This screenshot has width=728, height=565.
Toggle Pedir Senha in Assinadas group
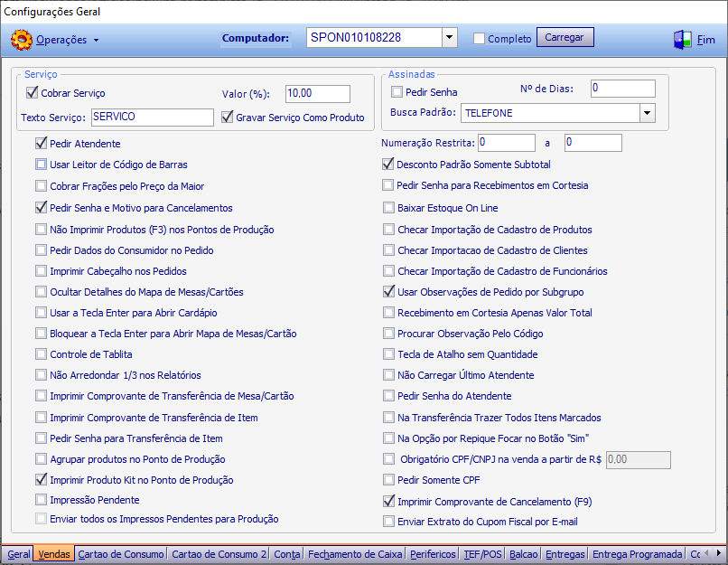(397, 92)
